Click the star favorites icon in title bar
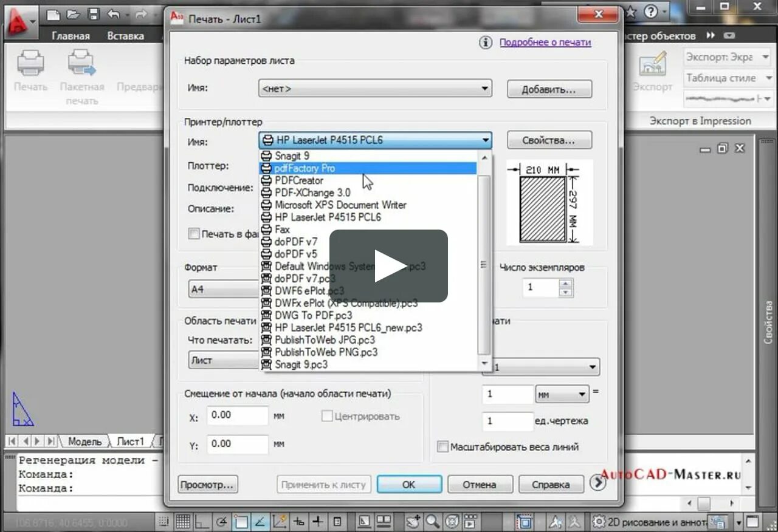 point(631,12)
